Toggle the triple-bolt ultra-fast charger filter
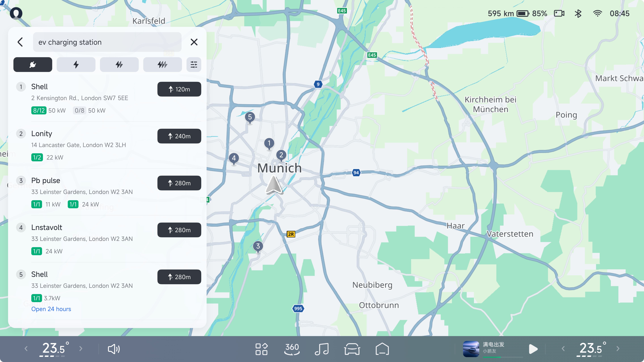 click(162, 65)
